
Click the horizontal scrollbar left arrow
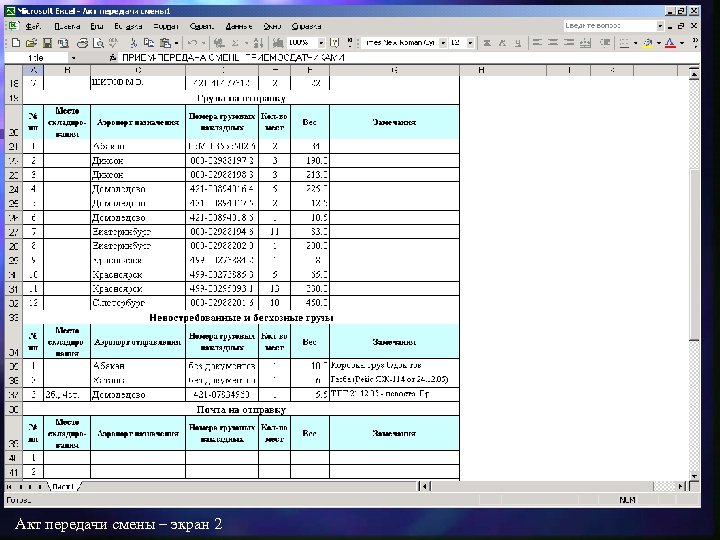point(424,486)
